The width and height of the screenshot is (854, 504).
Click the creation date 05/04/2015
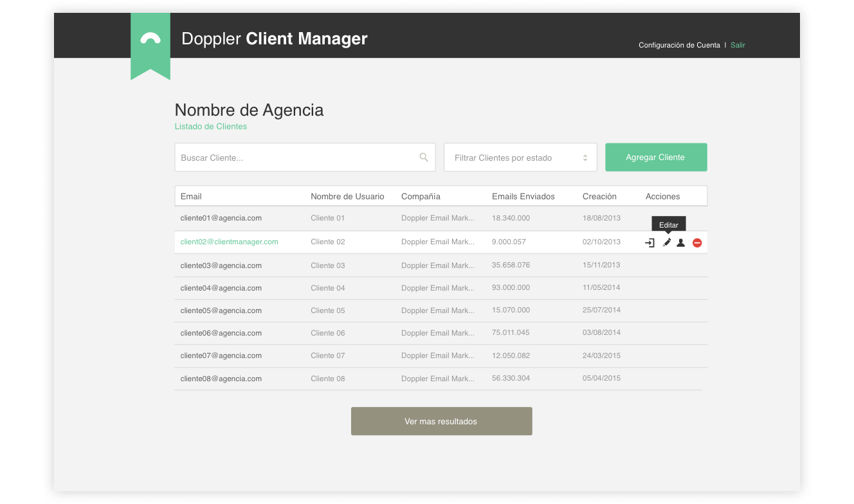coord(602,378)
